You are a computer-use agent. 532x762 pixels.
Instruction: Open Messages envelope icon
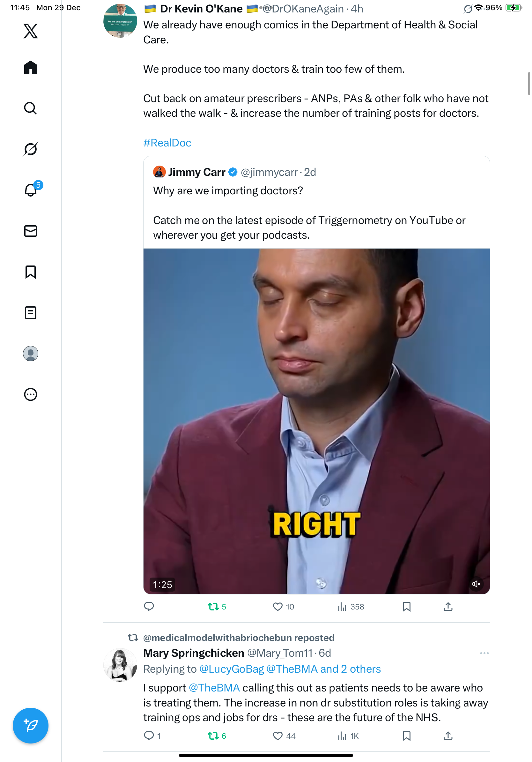click(31, 231)
